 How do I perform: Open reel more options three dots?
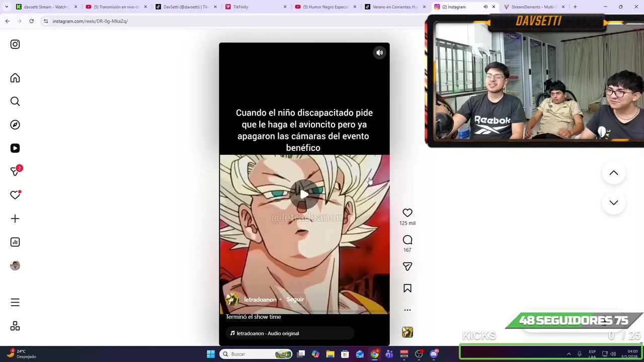pyautogui.click(x=408, y=310)
